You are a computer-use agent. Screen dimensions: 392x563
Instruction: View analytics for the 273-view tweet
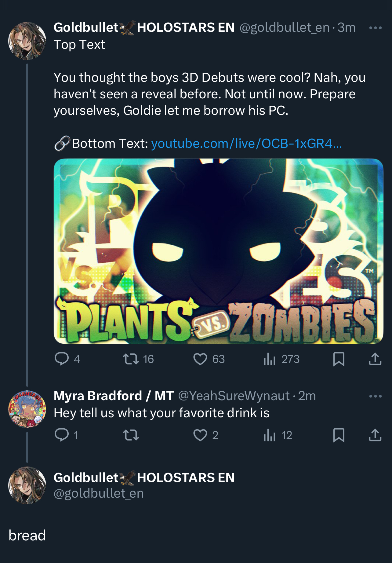pos(270,359)
